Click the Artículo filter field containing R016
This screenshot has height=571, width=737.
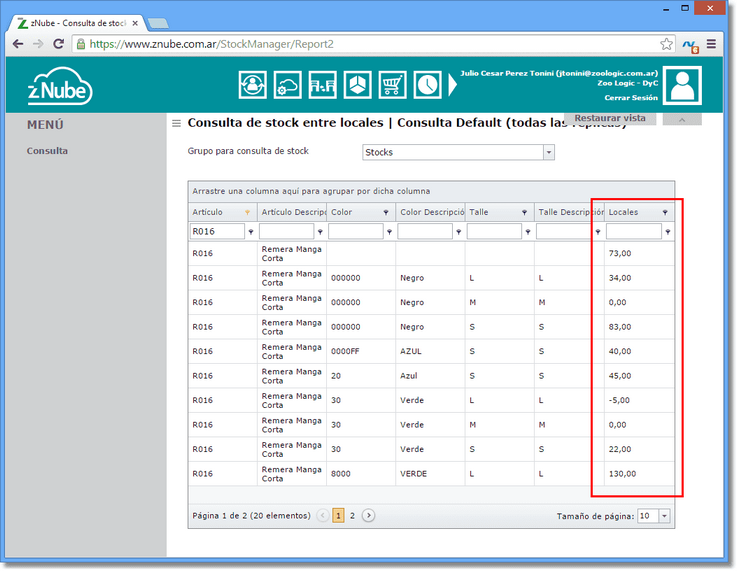(x=217, y=232)
